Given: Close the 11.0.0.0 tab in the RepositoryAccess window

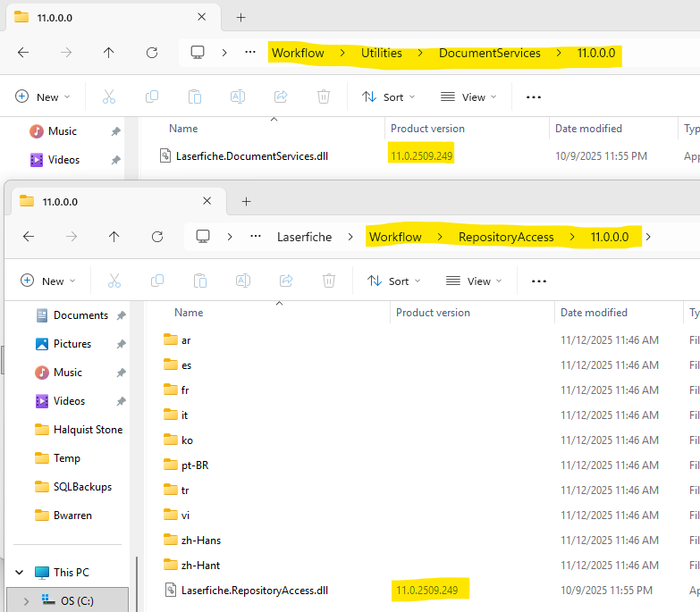Looking at the screenshot, I should coord(207,201).
